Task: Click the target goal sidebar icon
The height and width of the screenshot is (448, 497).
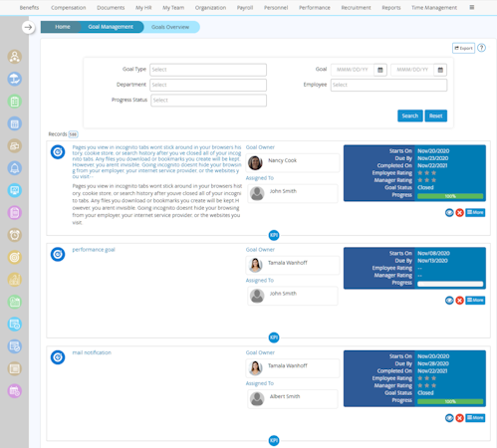Action: [x=15, y=257]
